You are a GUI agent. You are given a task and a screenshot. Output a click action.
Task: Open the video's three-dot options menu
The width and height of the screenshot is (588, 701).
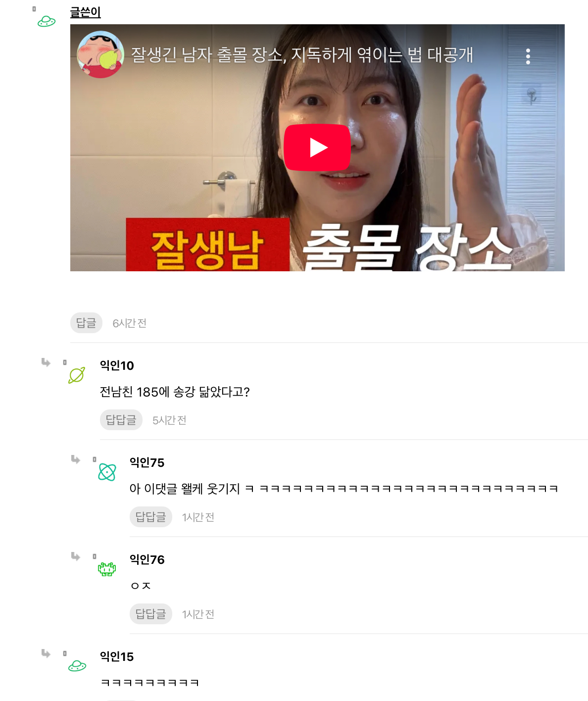[x=528, y=56]
